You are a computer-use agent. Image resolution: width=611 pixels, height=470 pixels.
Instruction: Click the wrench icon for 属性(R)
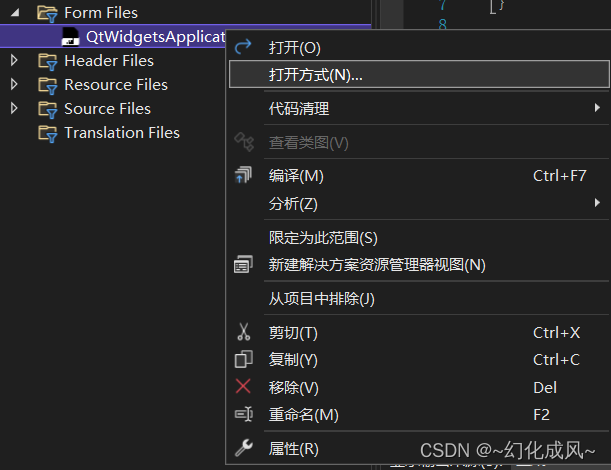tap(243, 449)
